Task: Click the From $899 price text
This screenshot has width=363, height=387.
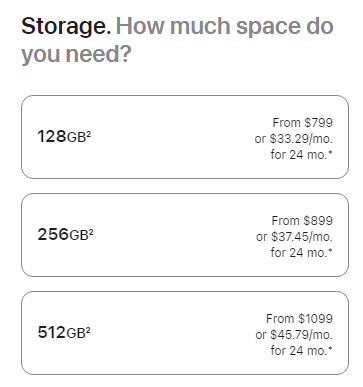Action: click(x=302, y=221)
